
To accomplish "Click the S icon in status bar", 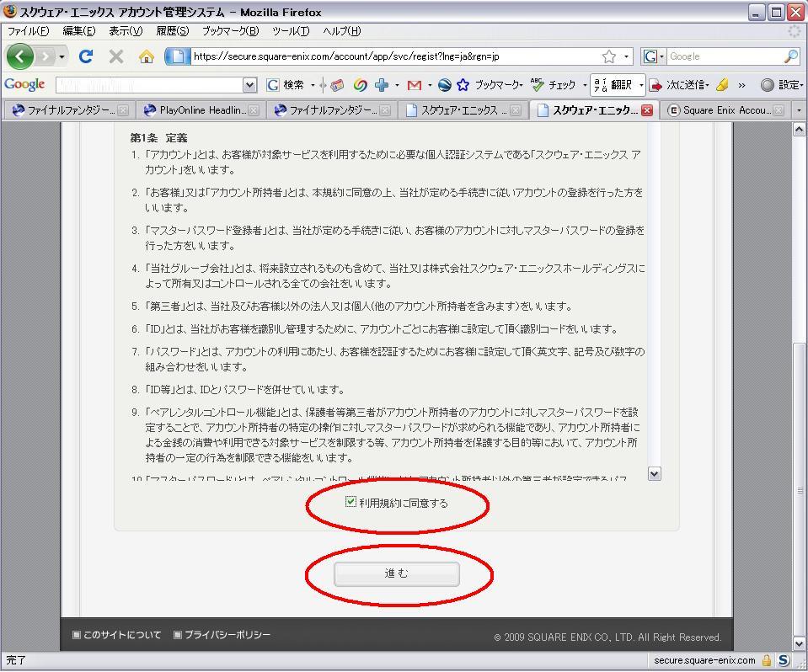I will 784,660.
